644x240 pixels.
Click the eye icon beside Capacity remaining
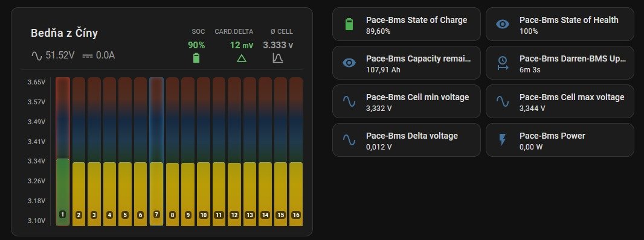coord(349,63)
